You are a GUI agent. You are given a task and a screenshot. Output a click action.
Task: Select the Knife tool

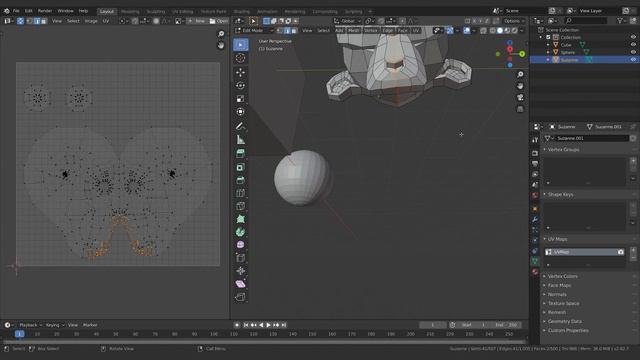240,206
